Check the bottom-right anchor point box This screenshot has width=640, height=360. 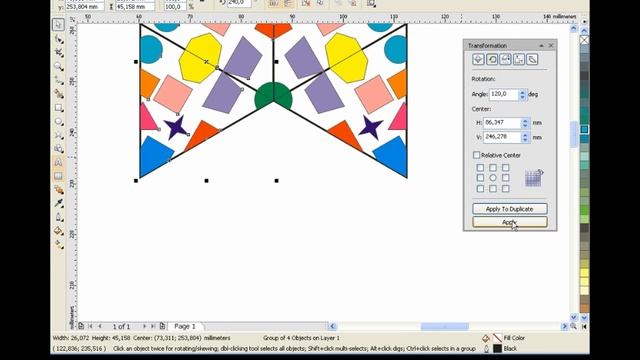pyautogui.click(x=506, y=189)
